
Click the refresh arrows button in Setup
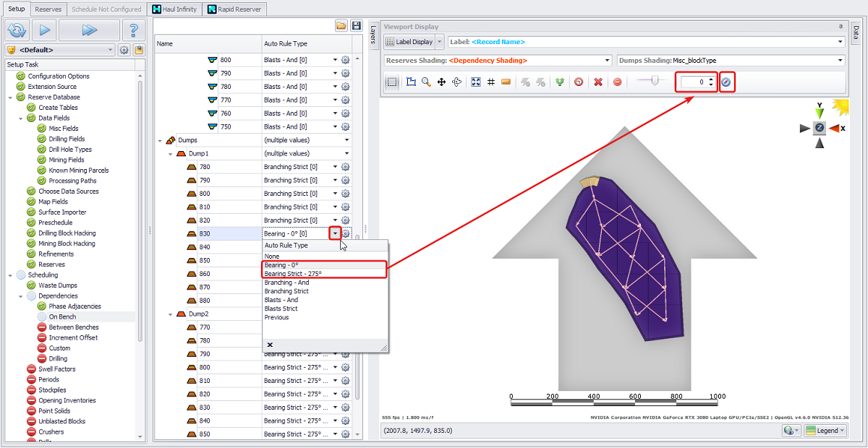click(x=16, y=30)
